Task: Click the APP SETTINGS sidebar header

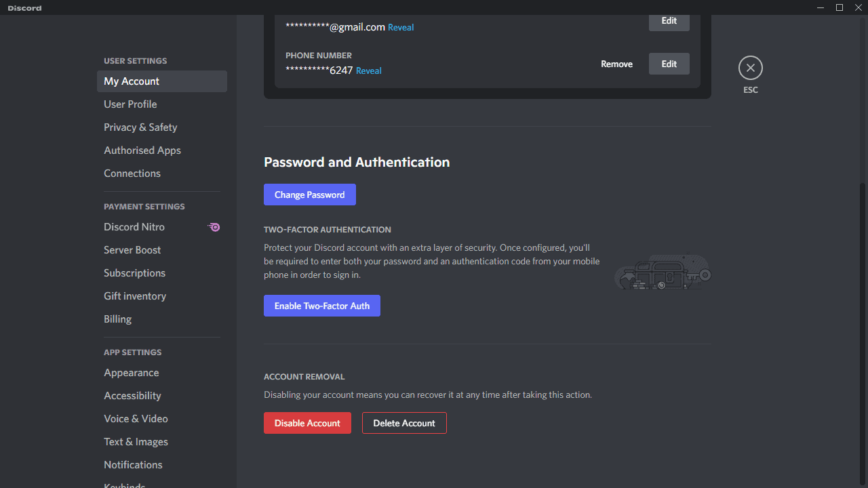Action: click(x=133, y=352)
